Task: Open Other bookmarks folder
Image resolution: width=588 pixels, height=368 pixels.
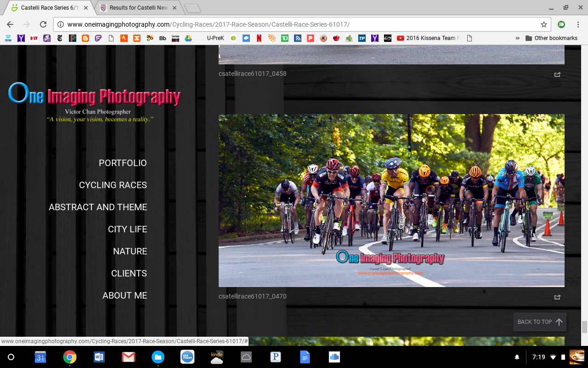Action: (551, 38)
